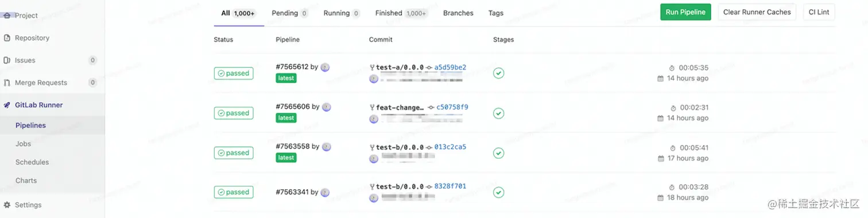This screenshot has width=868, height=218.
Task: Click the Merge Requests sidebar icon
Action: click(7, 83)
